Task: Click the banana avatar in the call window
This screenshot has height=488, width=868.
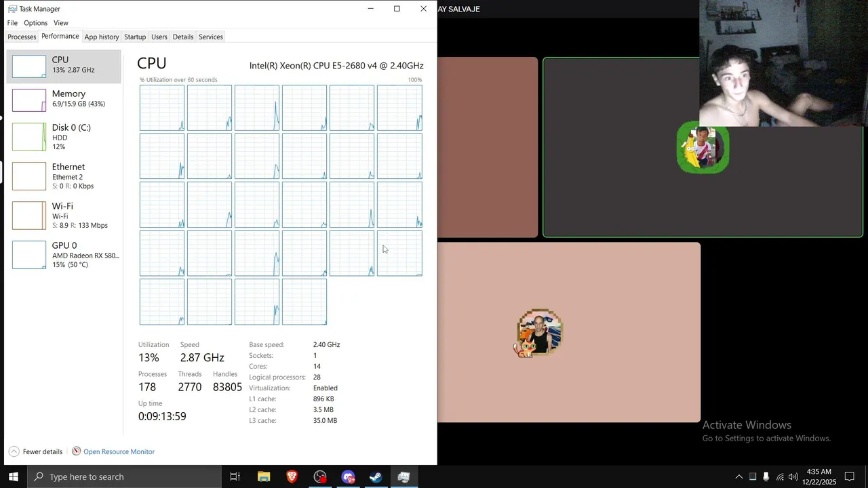Action: pyautogui.click(x=703, y=148)
